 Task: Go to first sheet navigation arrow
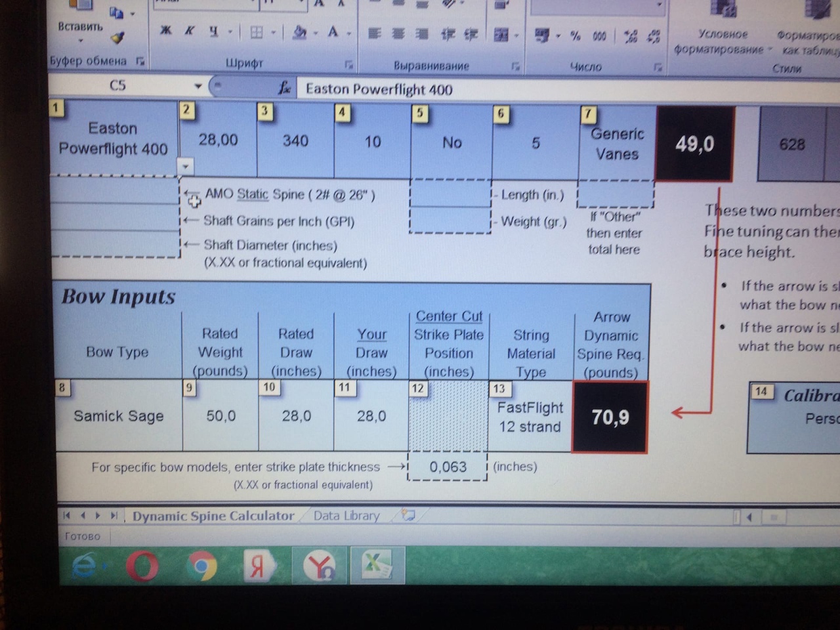point(67,515)
